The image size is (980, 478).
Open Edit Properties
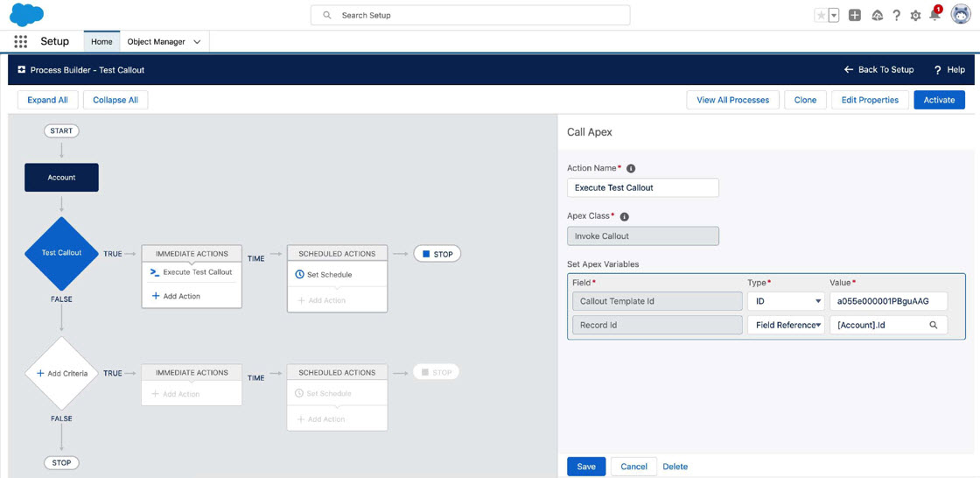click(870, 100)
